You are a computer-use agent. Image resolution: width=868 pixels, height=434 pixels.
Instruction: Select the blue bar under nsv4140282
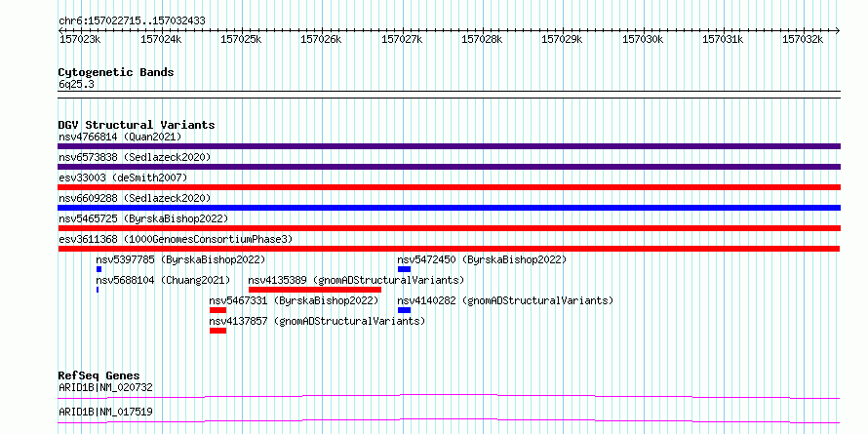(404, 310)
